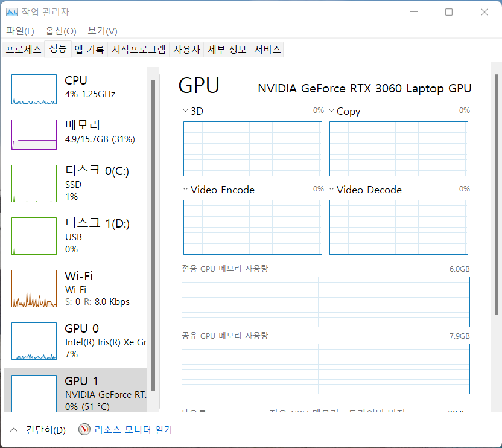Image resolution: width=502 pixels, height=448 pixels.
Task: Open the Copy engine dropdown selector
Action: click(331, 111)
